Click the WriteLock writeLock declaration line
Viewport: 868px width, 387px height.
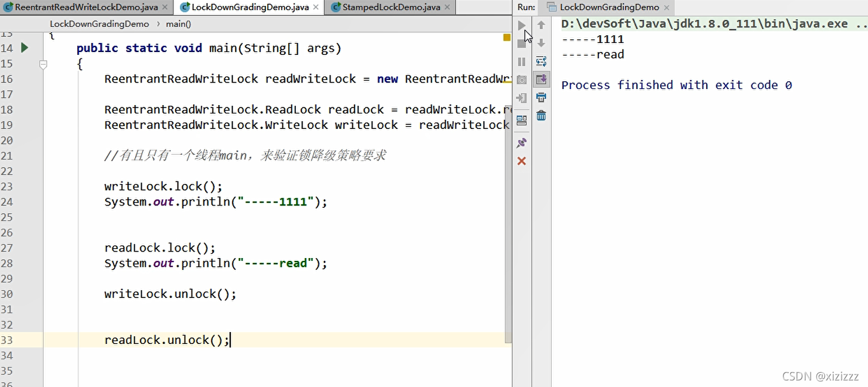pos(307,125)
